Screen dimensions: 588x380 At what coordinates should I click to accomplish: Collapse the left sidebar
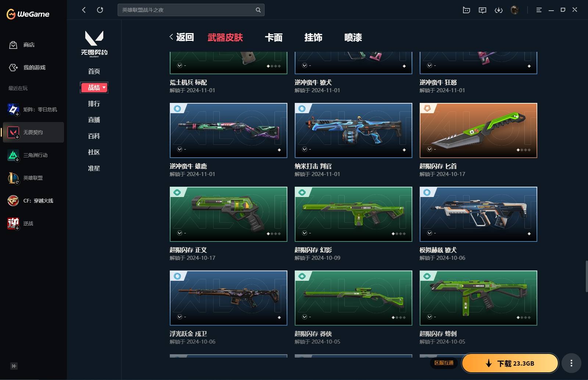click(x=14, y=366)
